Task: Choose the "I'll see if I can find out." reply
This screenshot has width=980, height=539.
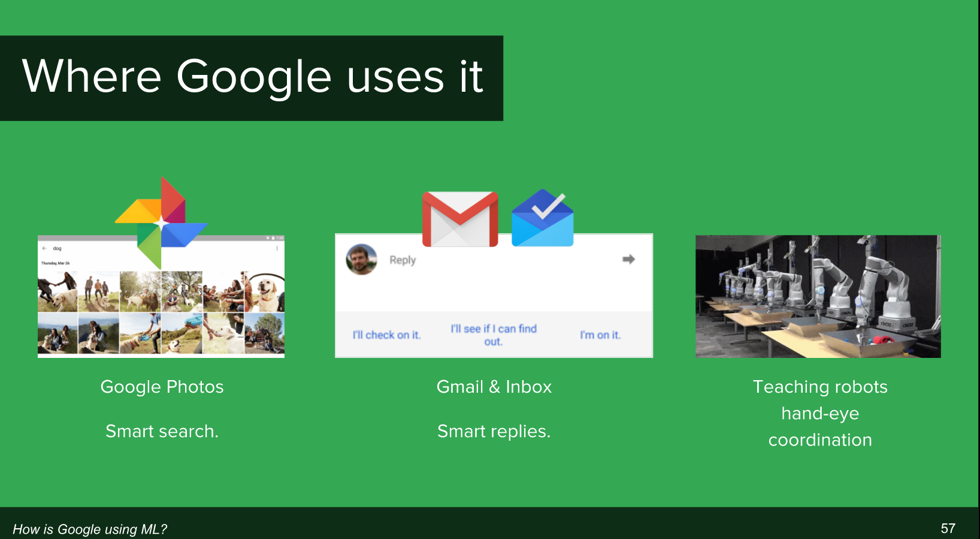Action: (494, 335)
